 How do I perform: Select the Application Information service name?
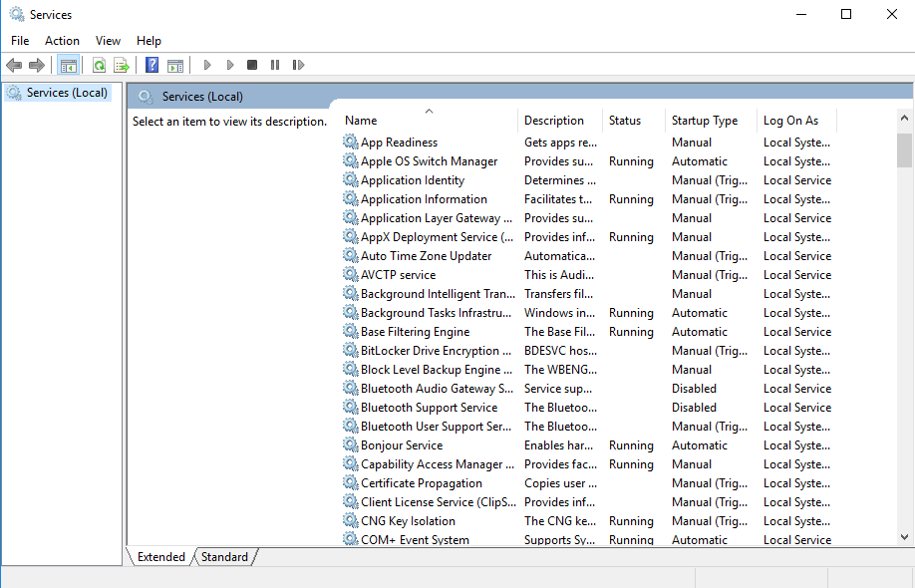click(424, 199)
